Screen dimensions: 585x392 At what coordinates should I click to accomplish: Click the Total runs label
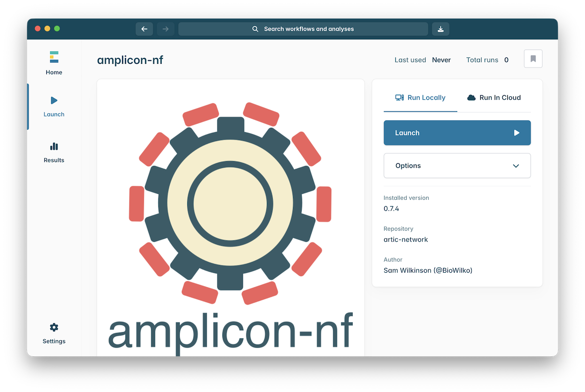point(482,60)
